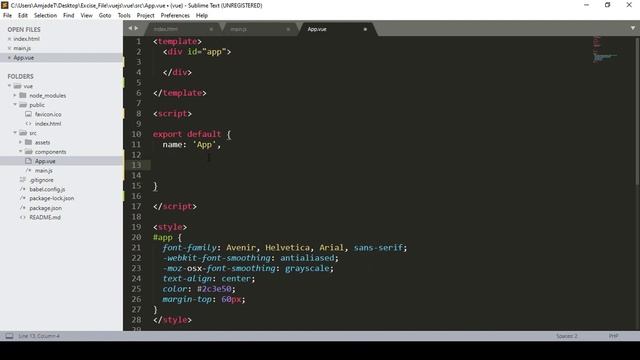The image size is (640, 360).
Task: Close main.js in the Open Files list
Action: click(9, 48)
